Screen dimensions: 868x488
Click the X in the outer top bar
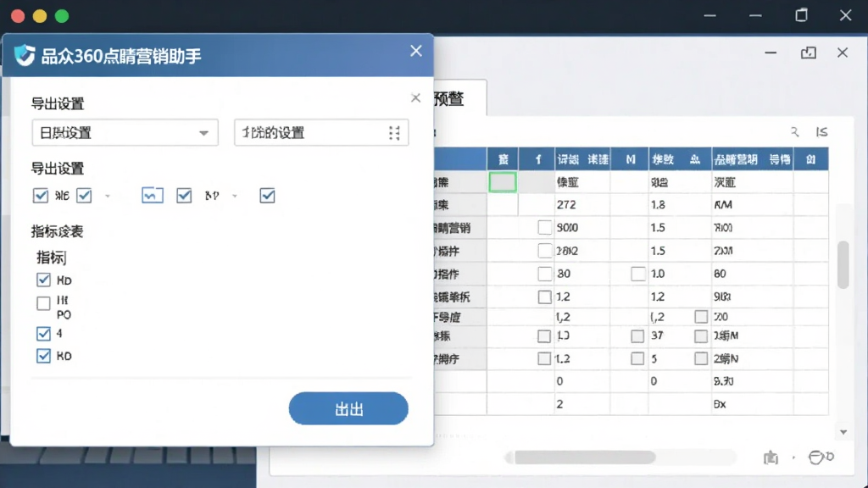(x=845, y=15)
